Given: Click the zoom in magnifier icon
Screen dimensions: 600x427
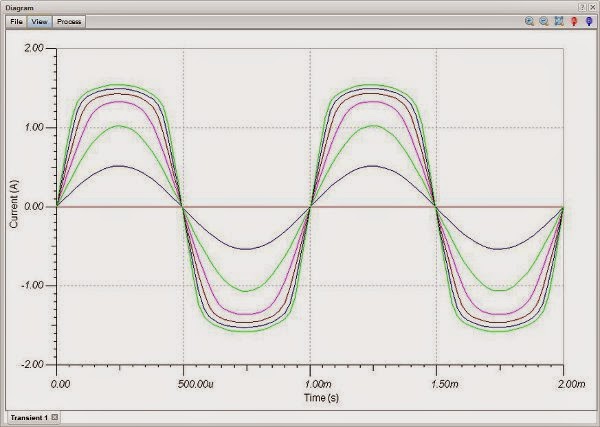Looking at the screenshot, I should pos(530,21).
